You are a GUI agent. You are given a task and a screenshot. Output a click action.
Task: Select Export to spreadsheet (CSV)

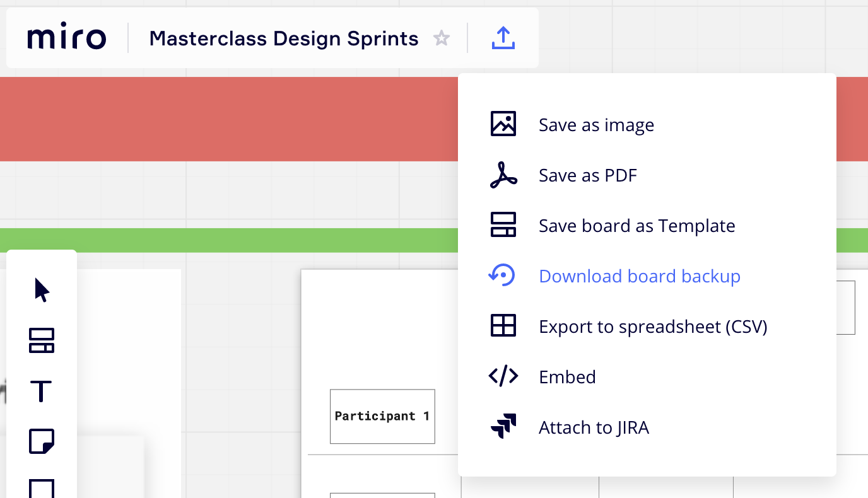pyautogui.click(x=653, y=327)
